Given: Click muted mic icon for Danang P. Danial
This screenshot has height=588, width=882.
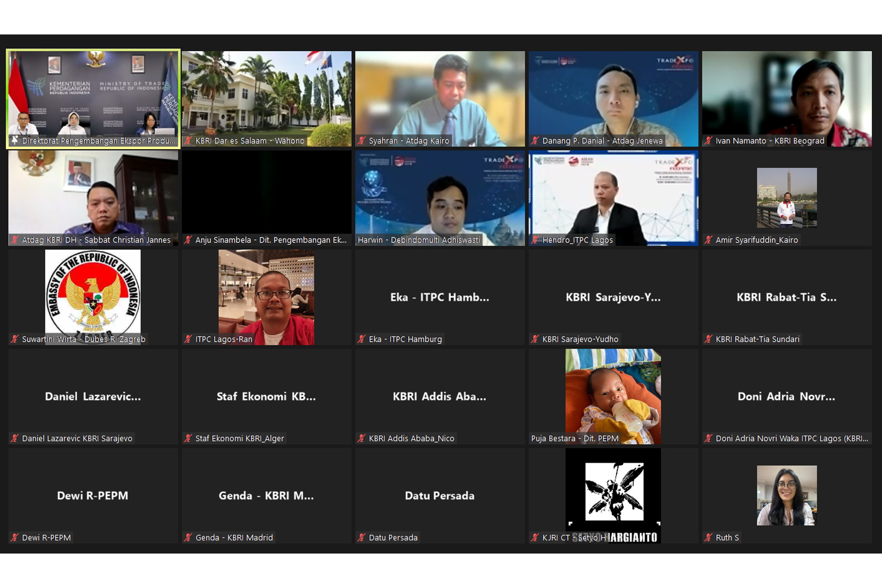Looking at the screenshot, I should pyautogui.click(x=535, y=141).
